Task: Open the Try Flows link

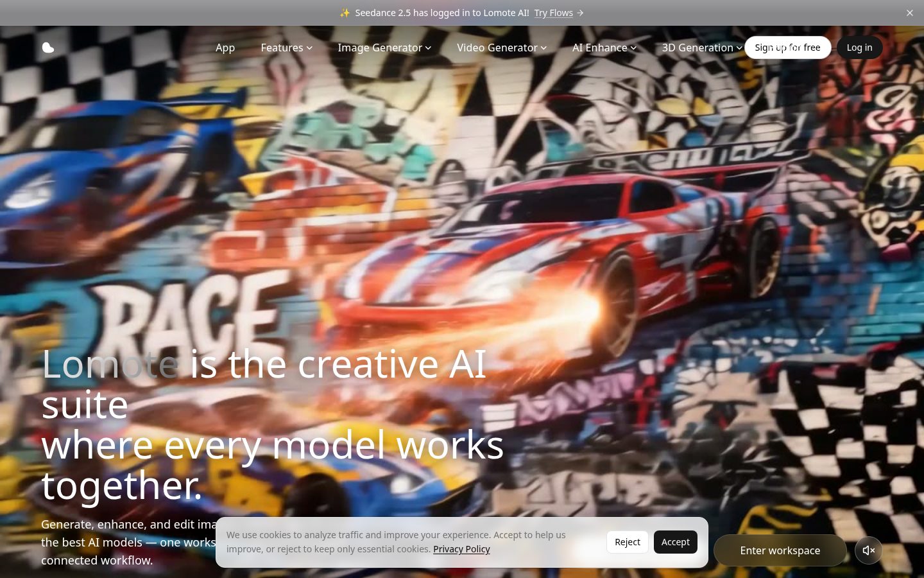Action: [x=553, y=13]
